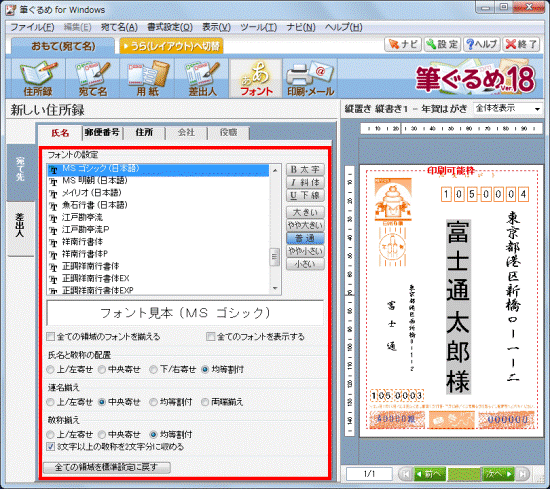Click 全ての領域を標準設定に戻す button
Image resolution: width=550 pixels, height=489 pixels.
coord(107,468)
